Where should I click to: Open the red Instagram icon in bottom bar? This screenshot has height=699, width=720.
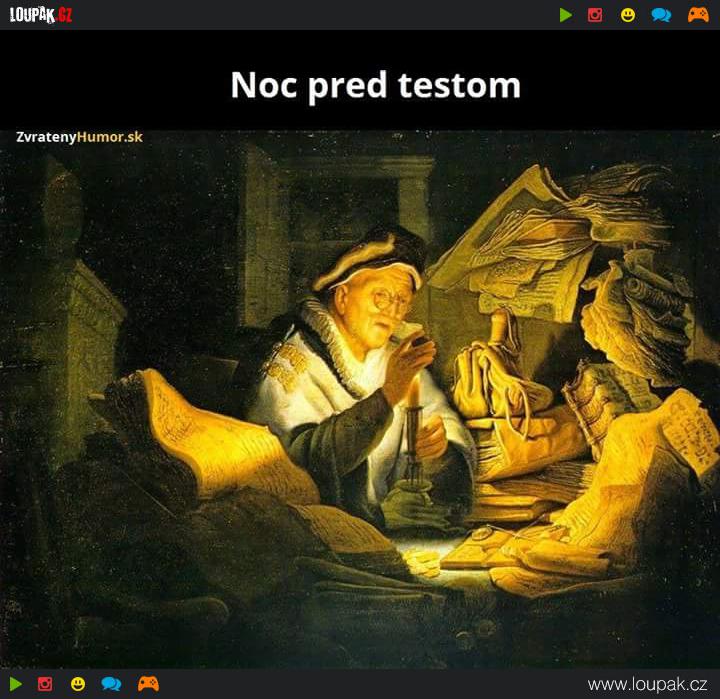pos(45,684)
